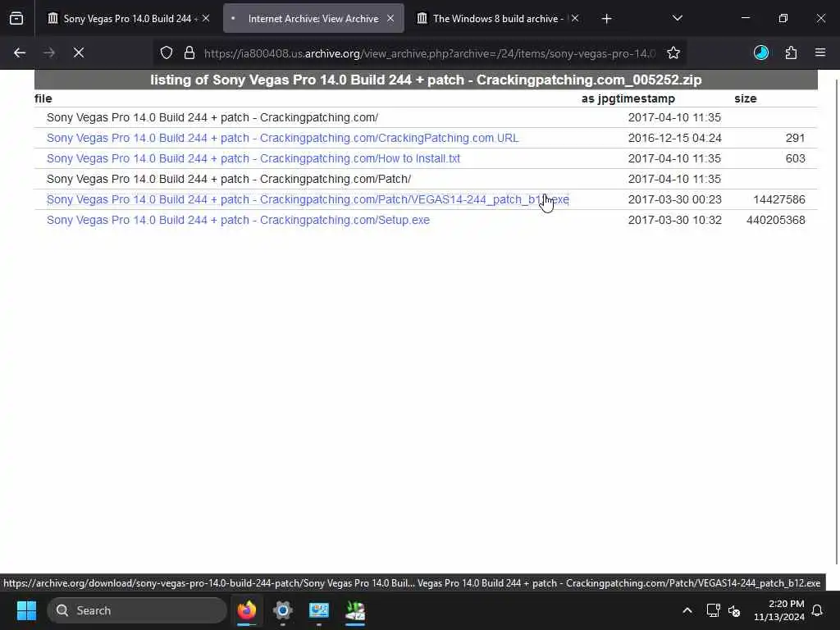Viewport: 840px width, 630px height.
Task: Click the 'size' column header
Action: [x=745, y=98]
